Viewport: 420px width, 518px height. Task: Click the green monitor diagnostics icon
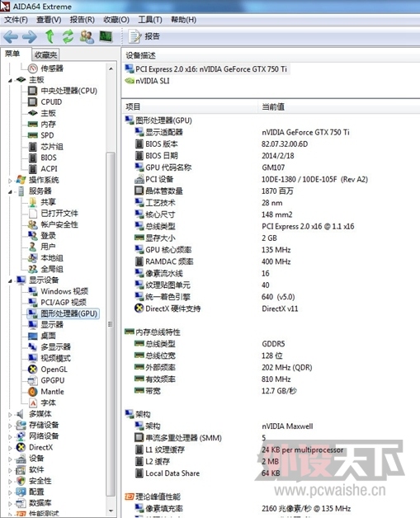(106, 36)
